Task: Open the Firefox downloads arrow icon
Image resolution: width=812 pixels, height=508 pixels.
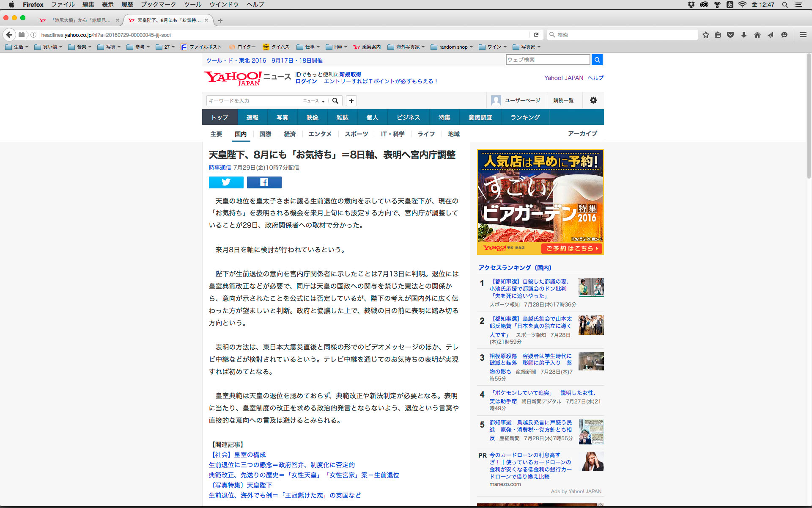Action: pyautogui.click(x=743, y=35)
